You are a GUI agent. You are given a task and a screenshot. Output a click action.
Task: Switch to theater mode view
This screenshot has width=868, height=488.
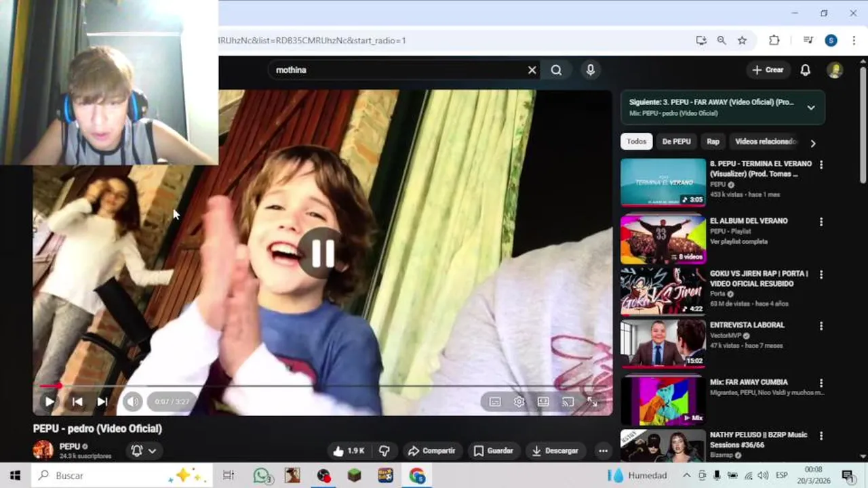pyautogui.click(x=543, y=402)
